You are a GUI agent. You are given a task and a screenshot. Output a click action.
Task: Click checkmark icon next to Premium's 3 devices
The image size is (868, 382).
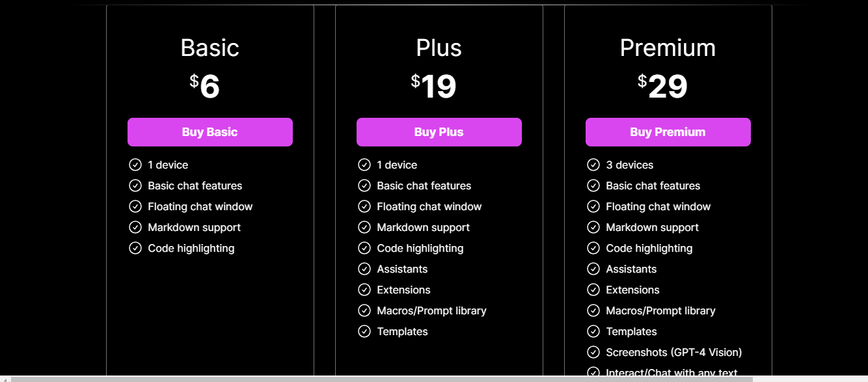click(x=593, y=165)
